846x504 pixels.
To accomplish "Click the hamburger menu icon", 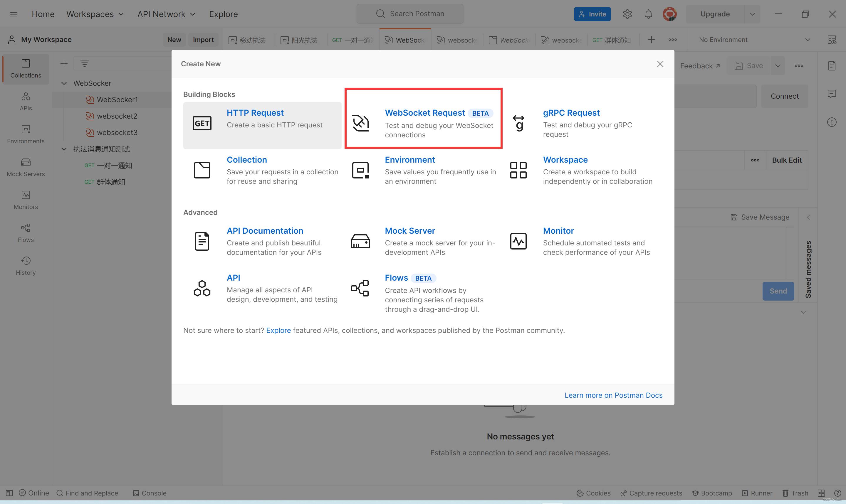I will [x=14, y=14].
